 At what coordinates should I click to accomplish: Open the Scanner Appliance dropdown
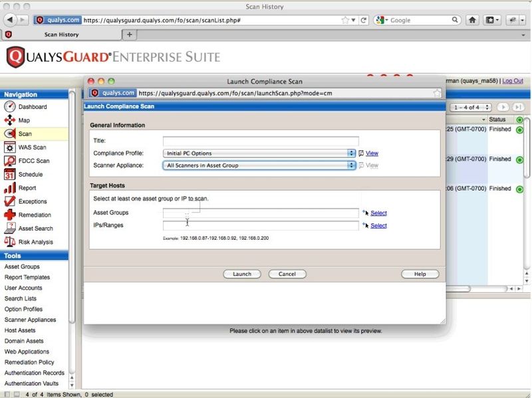coord(259,165)
